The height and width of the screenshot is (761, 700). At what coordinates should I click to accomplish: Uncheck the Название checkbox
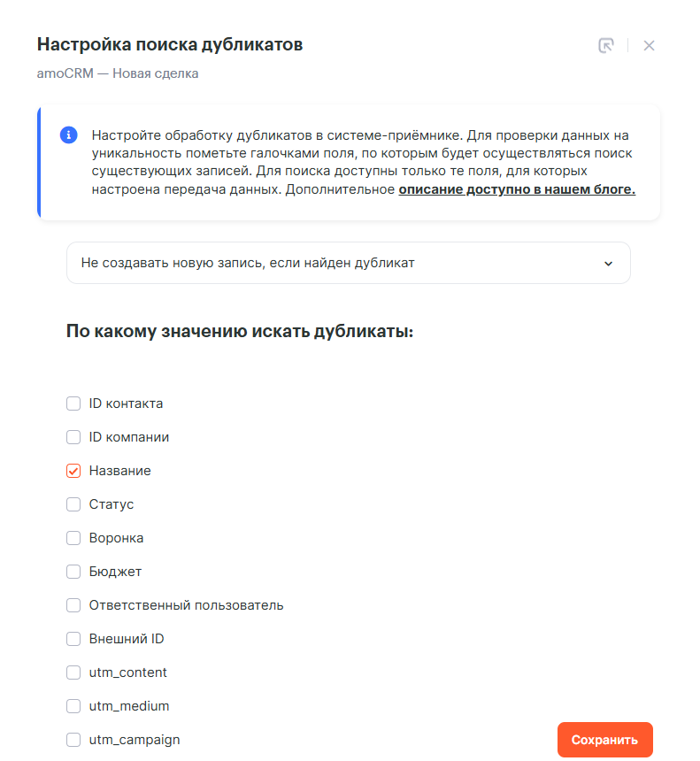click(73, 471)
